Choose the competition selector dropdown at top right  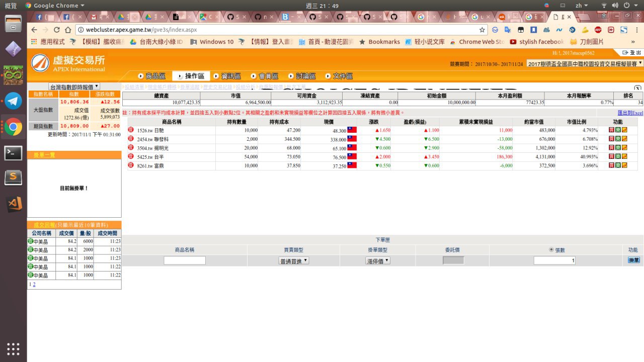tap(585, 64)
